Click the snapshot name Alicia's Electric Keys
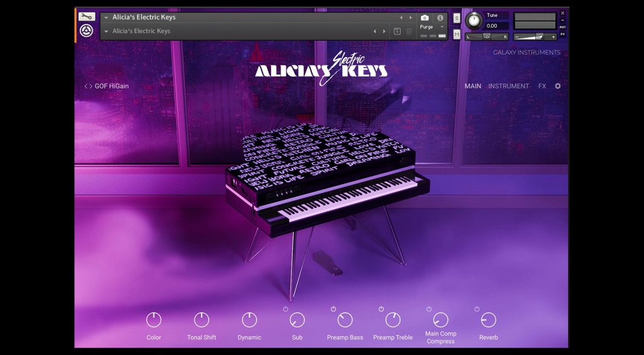Viewport: 644px width, 355px height. [x=141, y=31]
